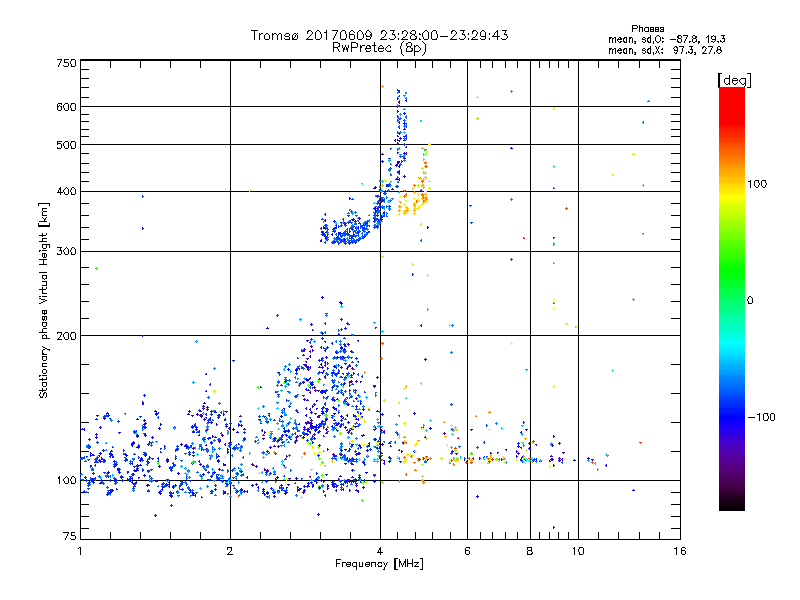Select the 'mean, sd,X: 97.3, 27.8' line

665,50
